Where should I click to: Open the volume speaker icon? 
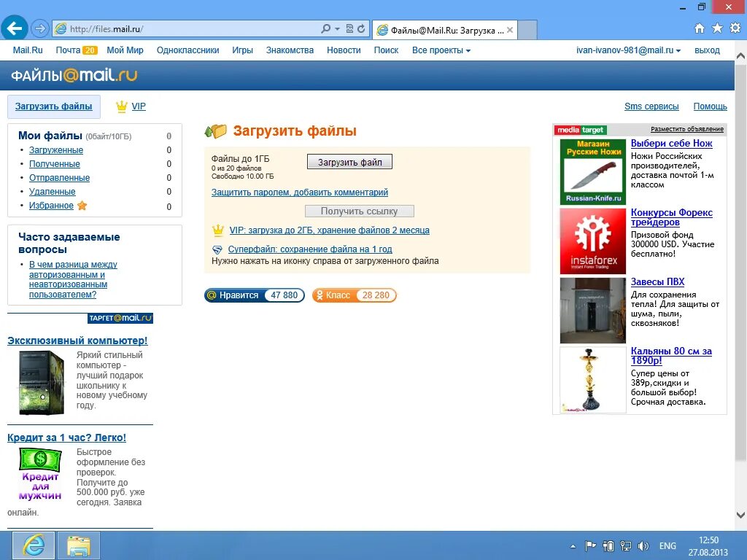click(x=643, y=545)
